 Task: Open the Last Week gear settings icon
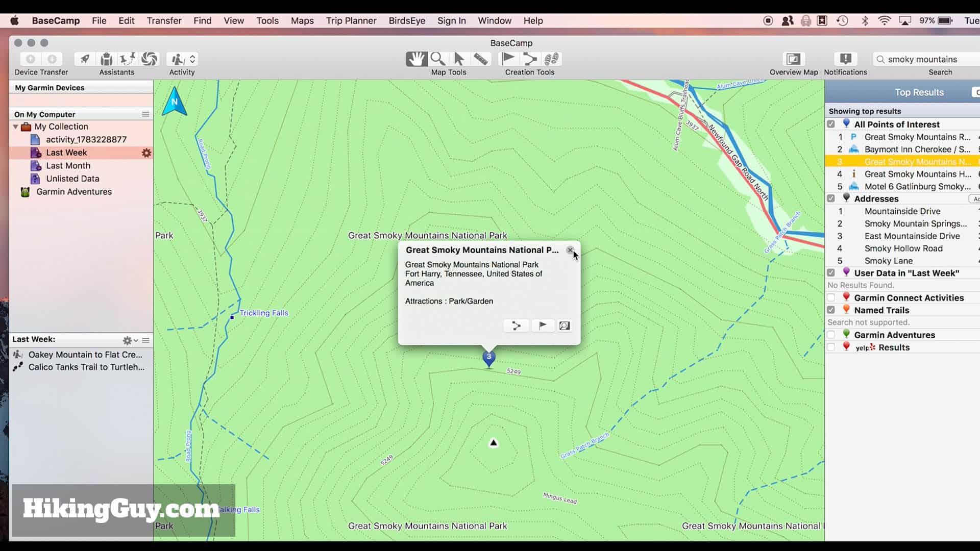pos(146,153)
